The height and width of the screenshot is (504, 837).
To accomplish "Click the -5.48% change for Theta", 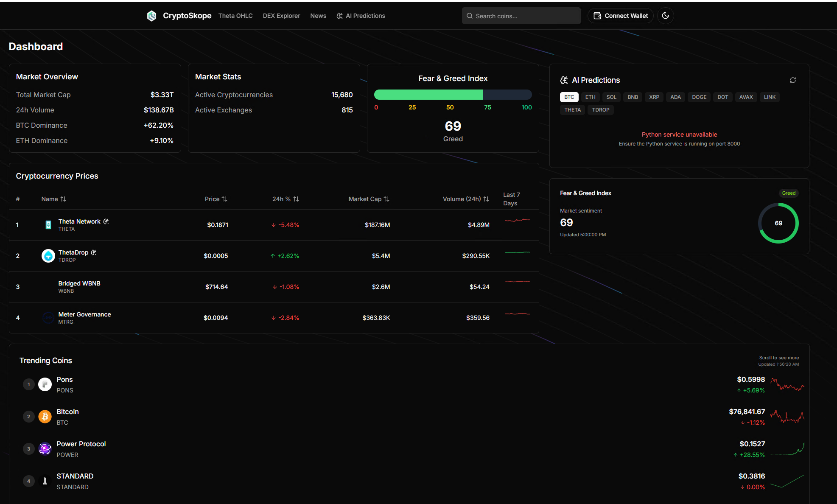I will pos(285,225).
